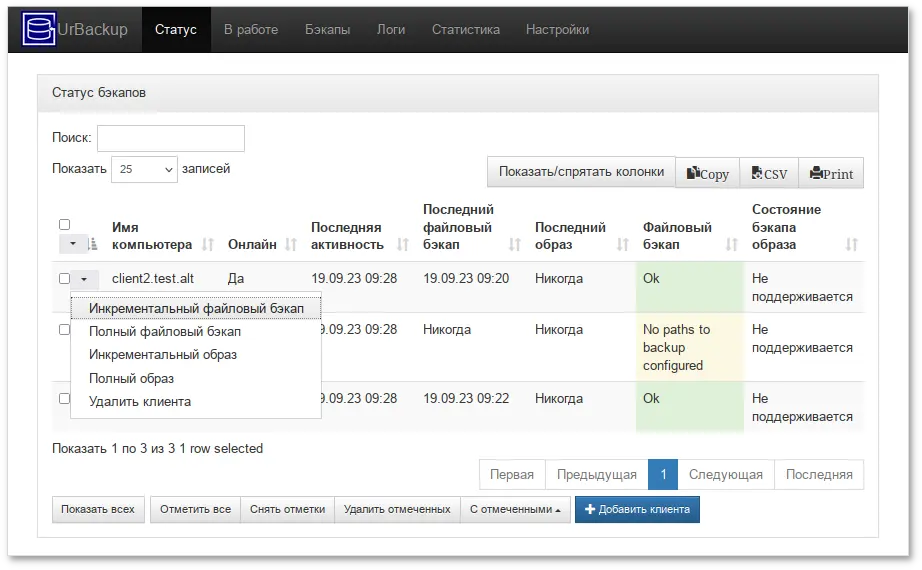The height and width of the screenshot is (570, 922).
Task: Click the Copy button icon
Action: (693, 173)
